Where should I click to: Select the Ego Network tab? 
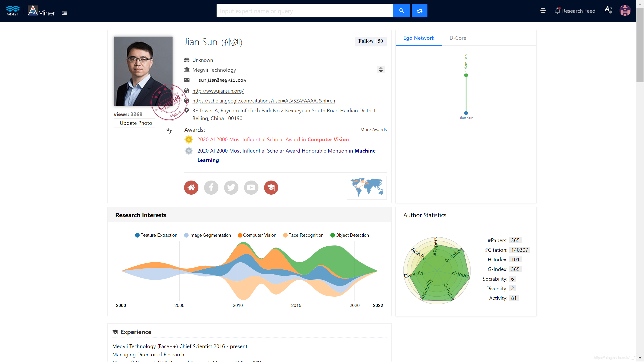click(419, 38)
